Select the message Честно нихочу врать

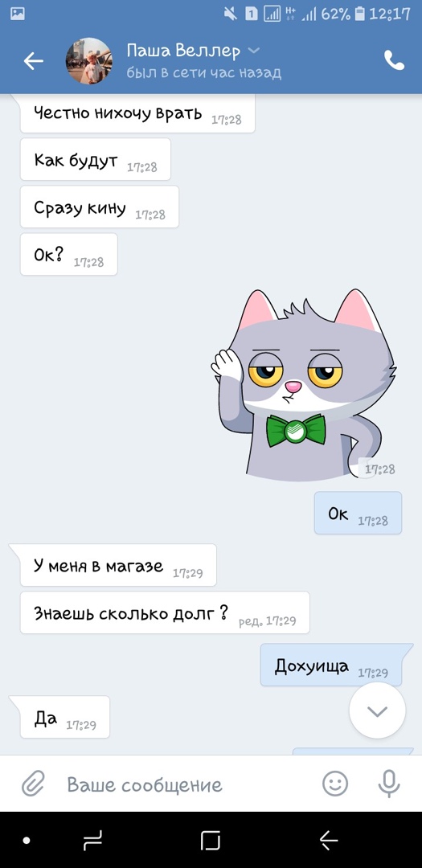coord(137,113)
